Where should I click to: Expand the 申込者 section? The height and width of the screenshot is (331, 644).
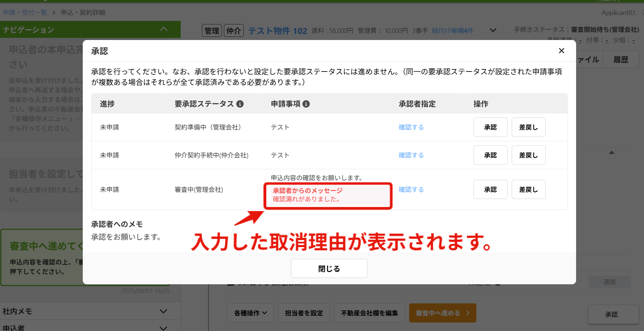pyautogui.click(x=163, y=328)
